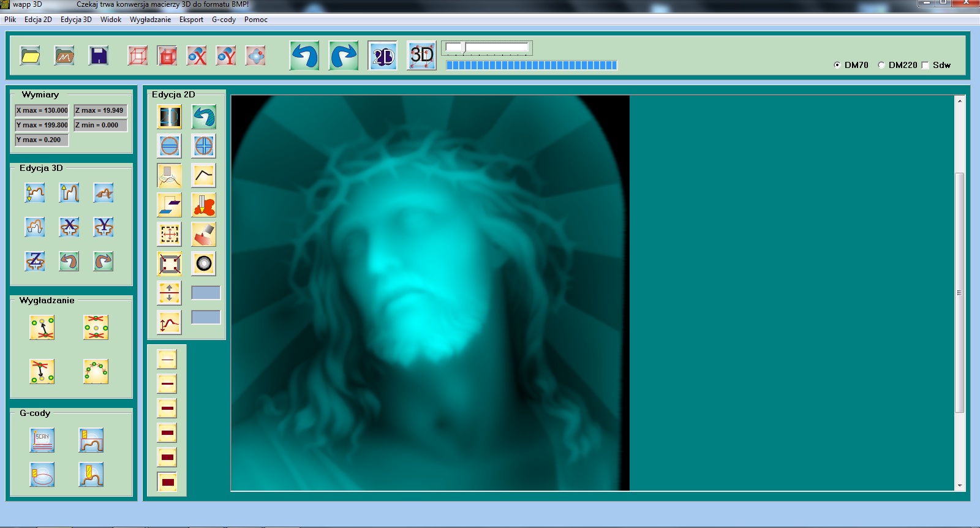This screenshot has width=980, height=528.
Task: Open file with yellow folder icon
Action: pyautogui.click(x=30, y=56)
